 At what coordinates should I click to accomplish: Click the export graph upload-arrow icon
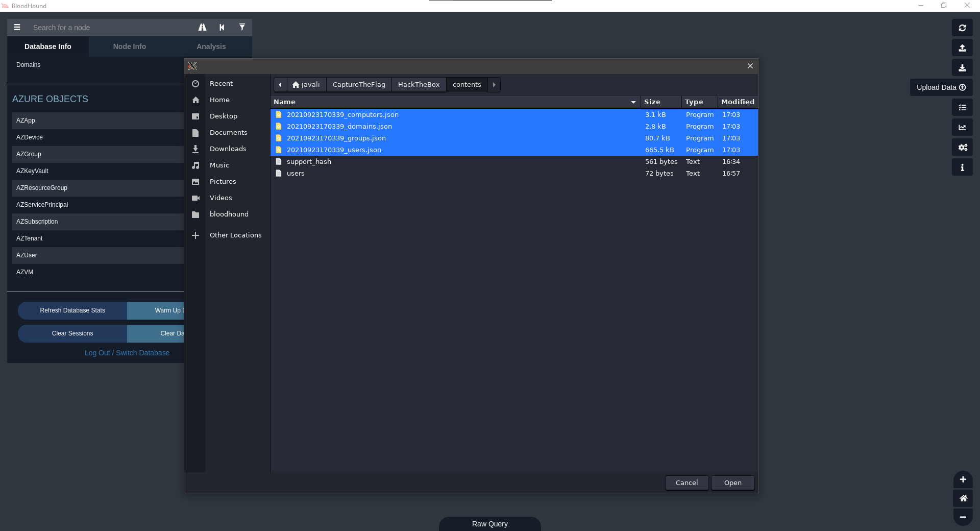tap(962, 48)
